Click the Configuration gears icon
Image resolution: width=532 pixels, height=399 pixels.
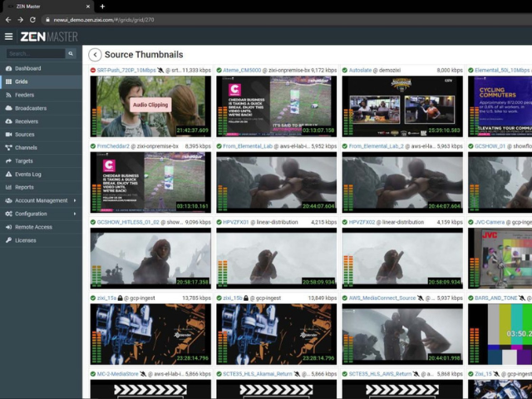[9, 214]
